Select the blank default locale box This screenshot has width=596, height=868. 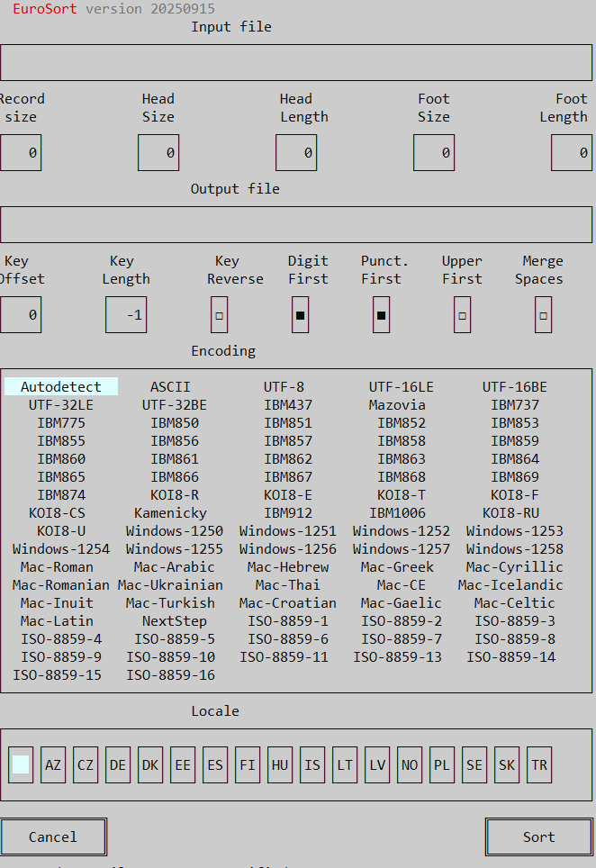[x=21, y=765]
